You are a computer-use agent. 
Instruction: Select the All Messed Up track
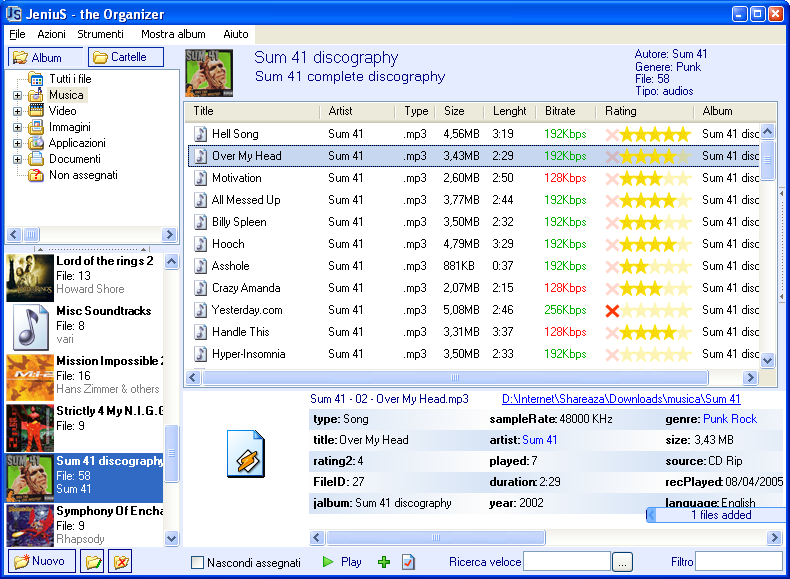(474, 200)
